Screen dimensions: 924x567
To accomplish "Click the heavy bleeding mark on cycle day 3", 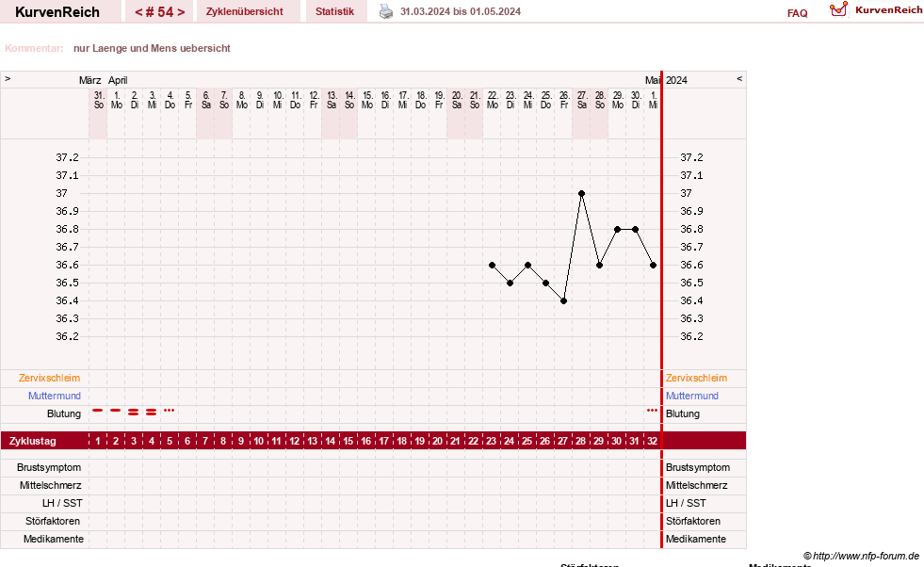I will tap(133, 412).
